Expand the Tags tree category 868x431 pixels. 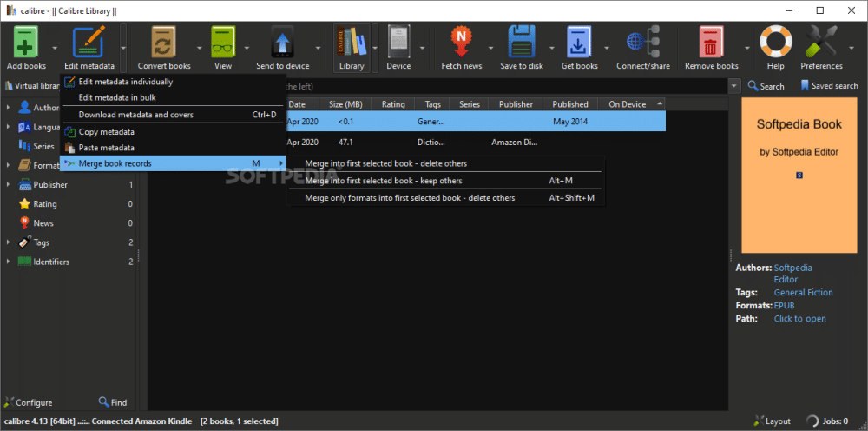8,242
